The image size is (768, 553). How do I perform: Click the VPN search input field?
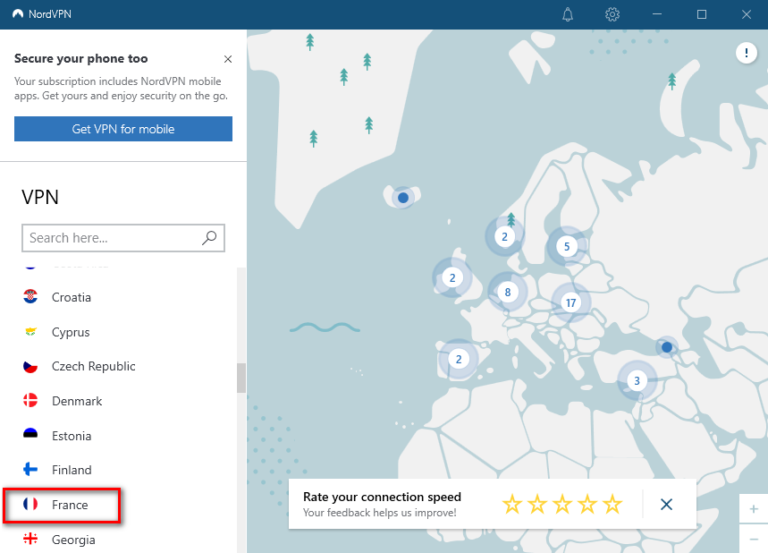tap(110, 238)
